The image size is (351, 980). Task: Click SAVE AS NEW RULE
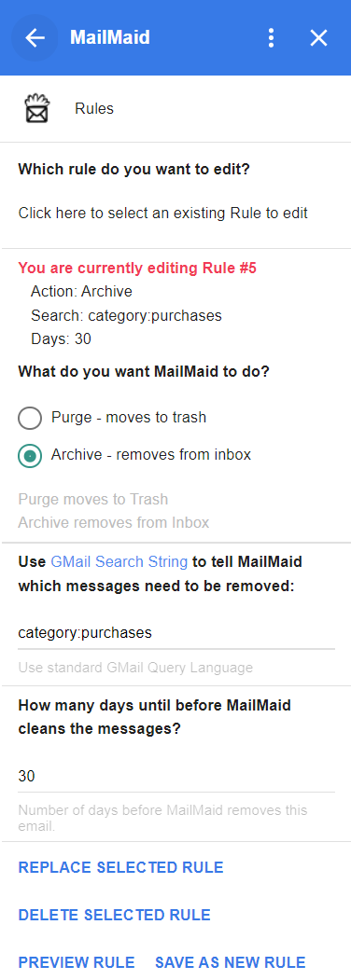231,962
